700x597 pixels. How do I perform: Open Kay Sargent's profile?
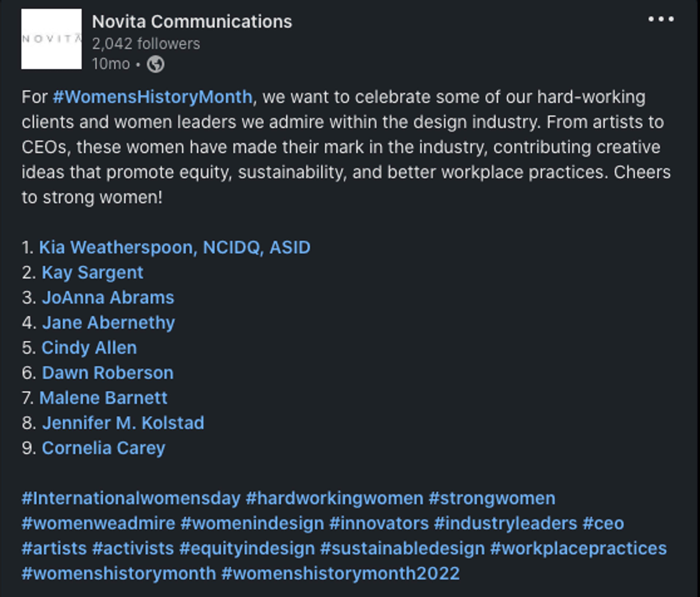pyautogui.click(x=93, y=272)
